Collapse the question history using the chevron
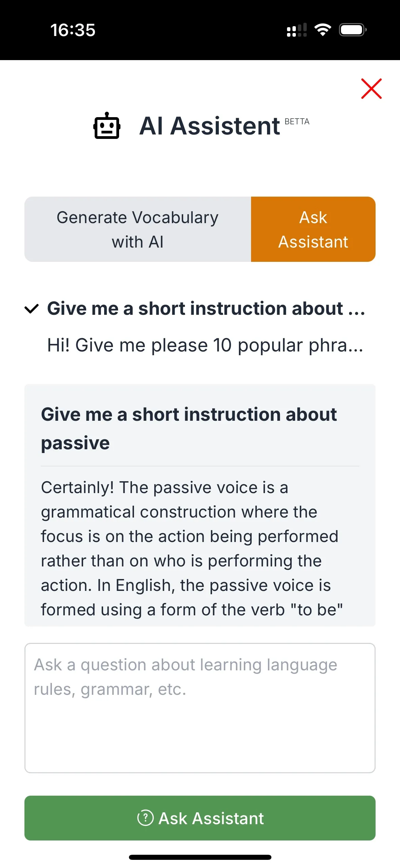Screen dimensions: 400x868 tap(32, 309)
